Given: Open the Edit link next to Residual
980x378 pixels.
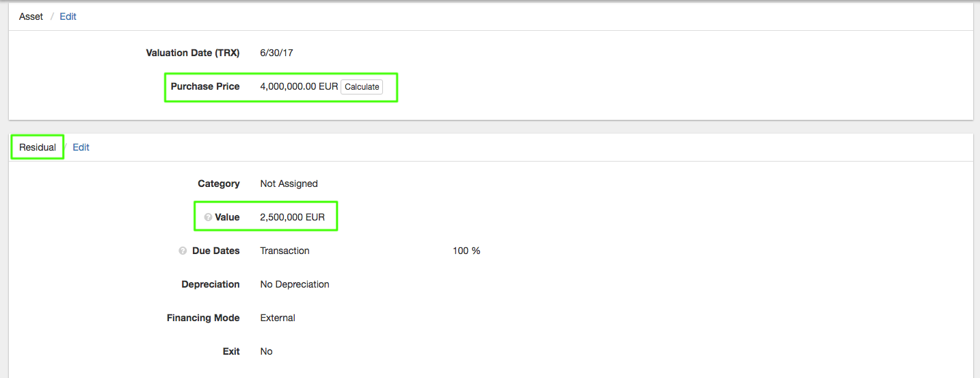Looking at the screenshot, I should [x=81, y=147].
